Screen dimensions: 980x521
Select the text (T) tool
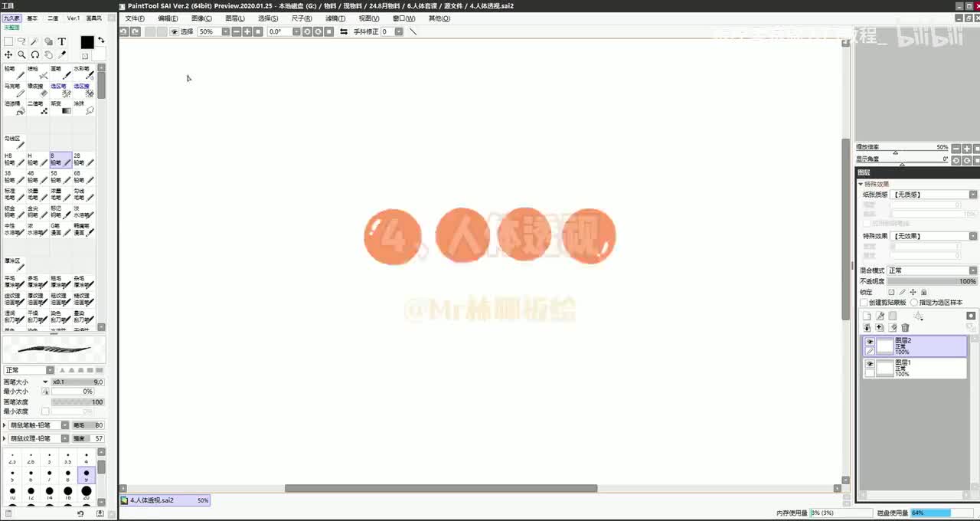click(62, 41)
